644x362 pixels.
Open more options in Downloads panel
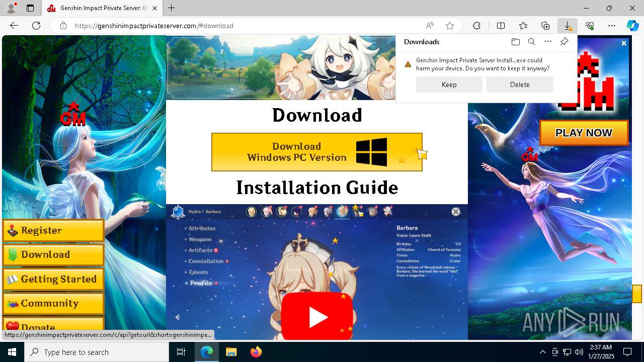[548, 42]
